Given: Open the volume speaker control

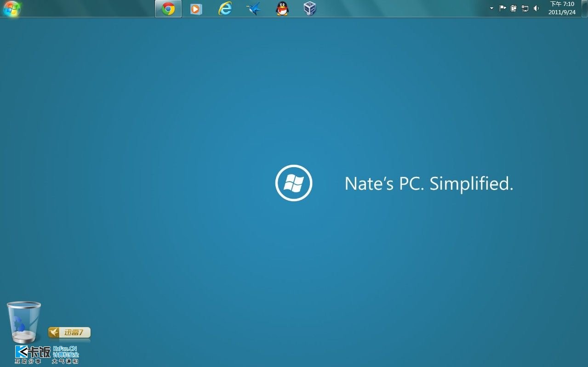Looking at the screenshot, I should pos(536,8).
